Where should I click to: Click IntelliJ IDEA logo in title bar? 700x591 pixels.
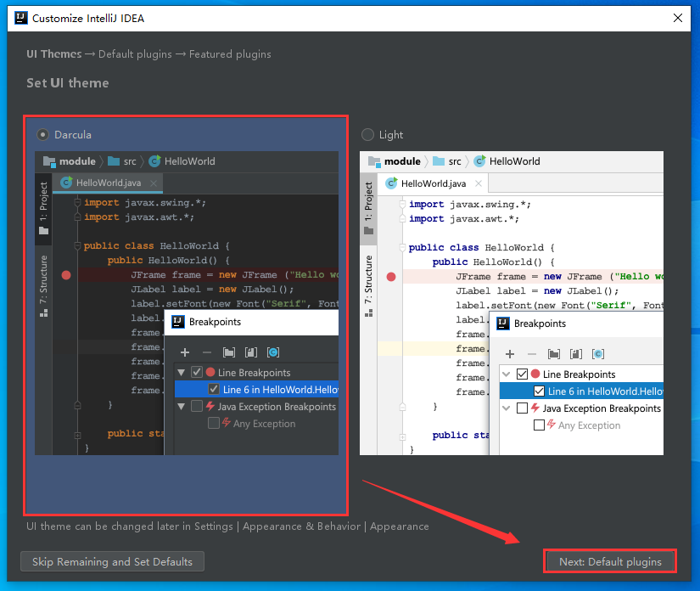(x=20, y=18)
